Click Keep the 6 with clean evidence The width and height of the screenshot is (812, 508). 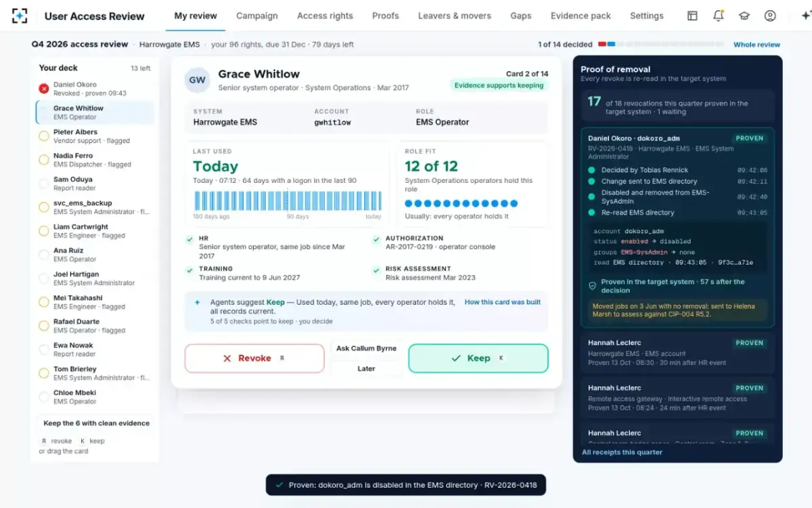point(97,423)
